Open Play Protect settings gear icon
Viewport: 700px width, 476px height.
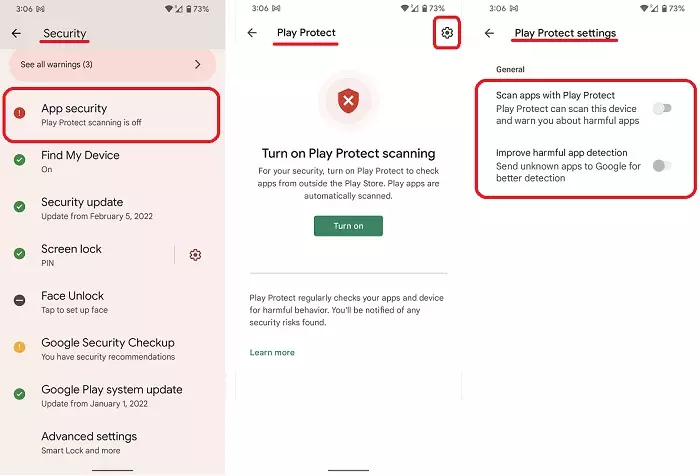(x=447, y=33)
